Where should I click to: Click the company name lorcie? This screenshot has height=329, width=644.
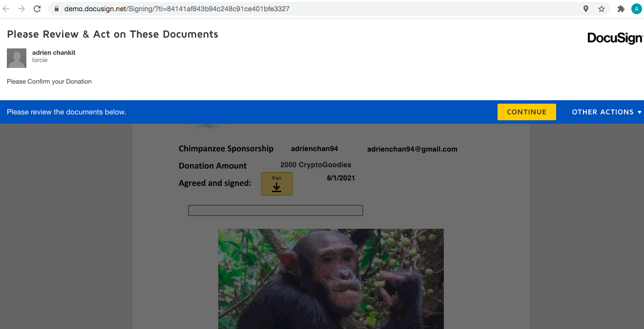point(40,60)
